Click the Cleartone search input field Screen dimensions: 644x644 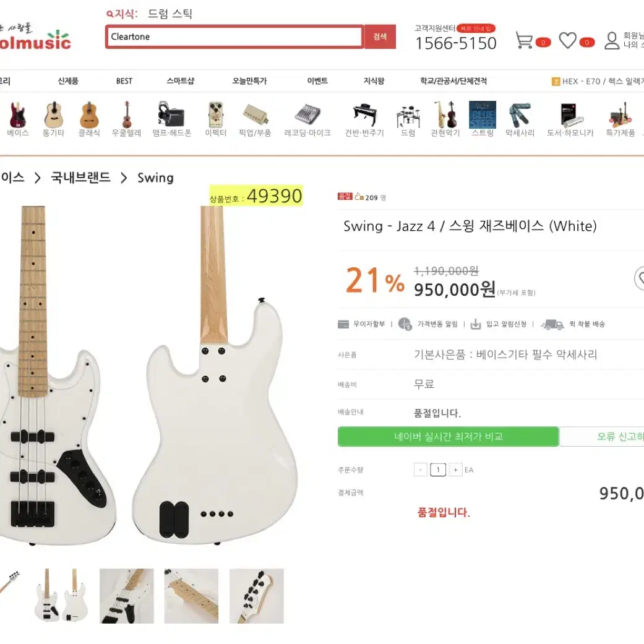[x=234, y=36]
